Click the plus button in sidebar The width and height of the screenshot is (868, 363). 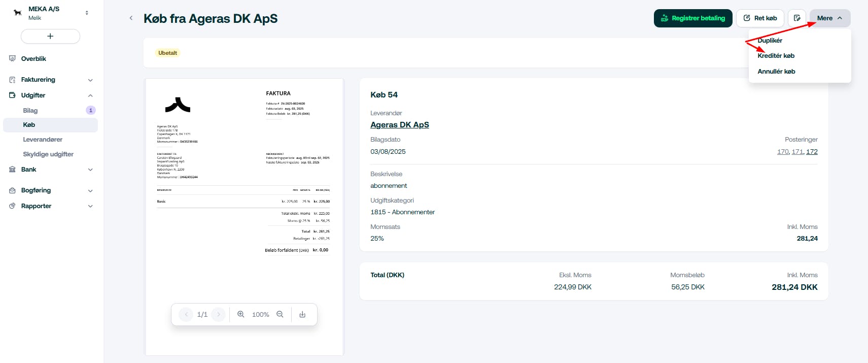[50, 36]
